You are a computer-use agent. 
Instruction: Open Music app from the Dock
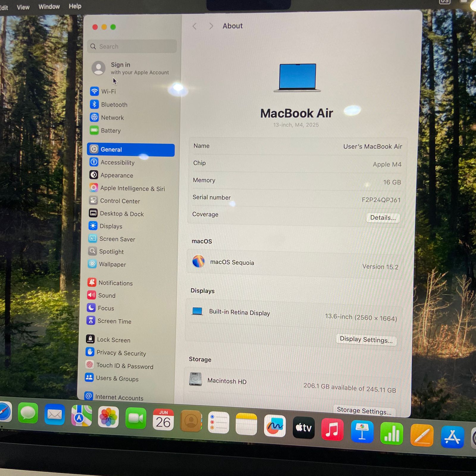point(332,430)
